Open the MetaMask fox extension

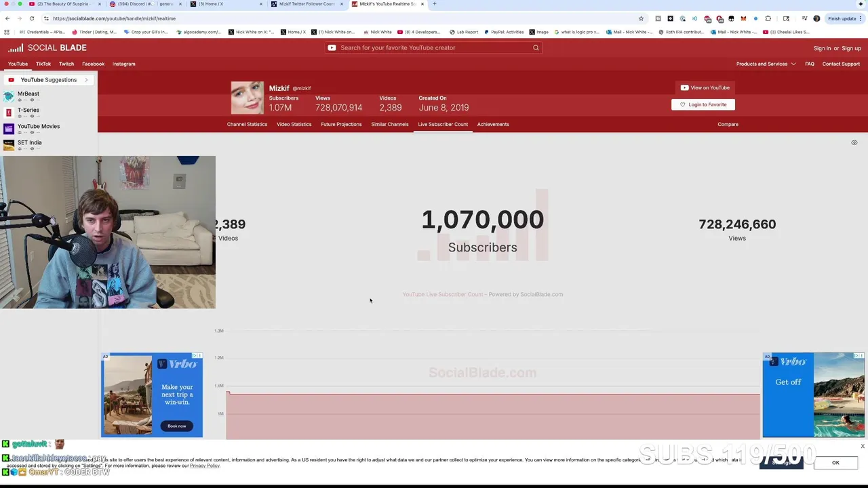click(x=743, y=18)
